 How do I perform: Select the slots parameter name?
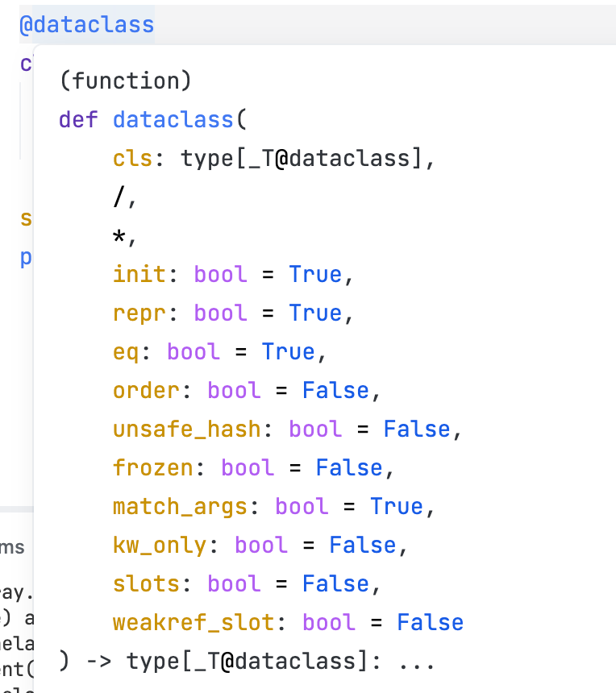(146, 584)
